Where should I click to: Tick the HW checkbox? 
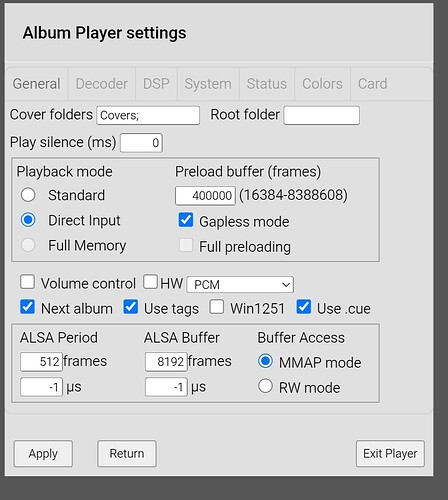[x=150, y=282]
